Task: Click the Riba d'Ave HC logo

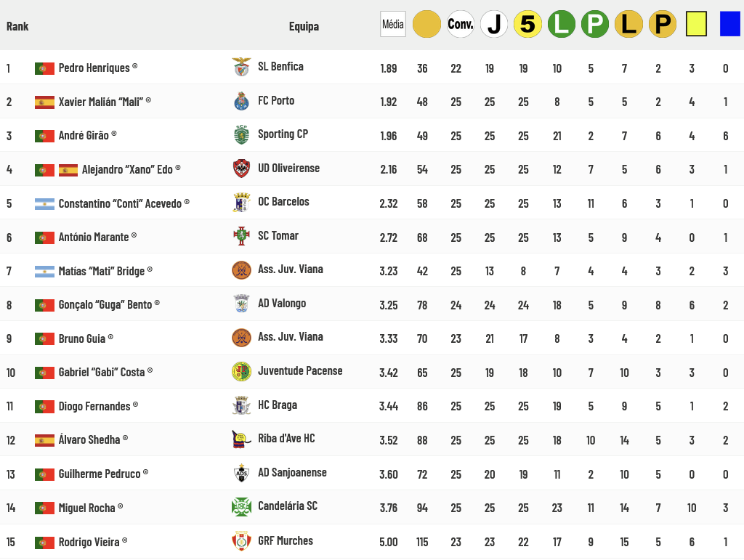Action: coord(241,439)
